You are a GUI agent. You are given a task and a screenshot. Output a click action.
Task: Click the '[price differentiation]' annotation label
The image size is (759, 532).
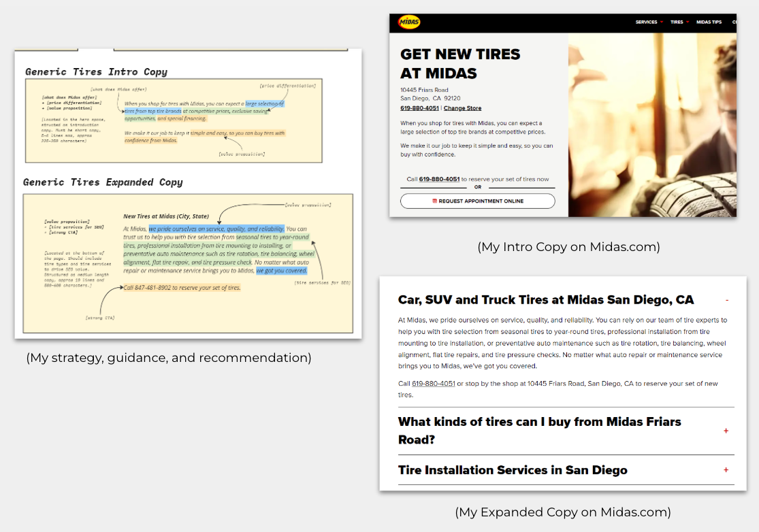287,86
